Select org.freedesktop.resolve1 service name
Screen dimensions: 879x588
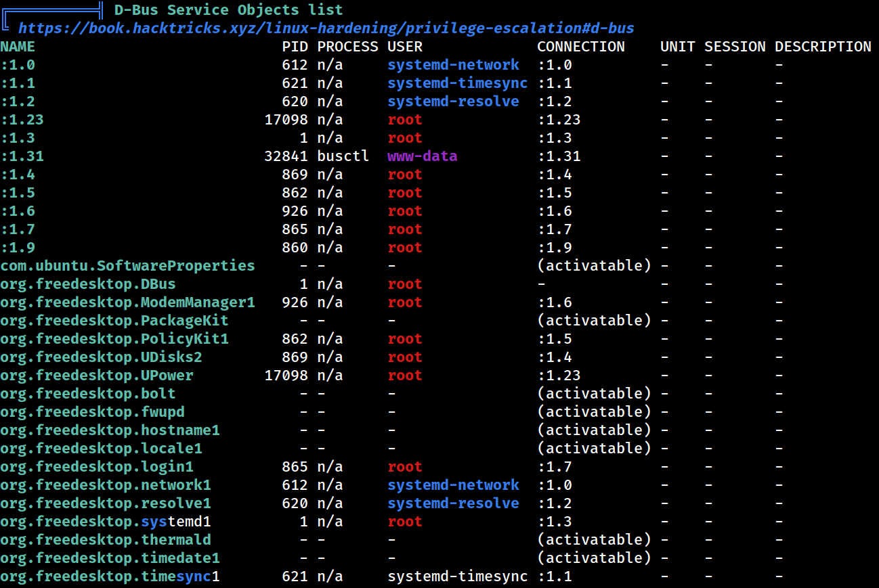pos(106,503)
